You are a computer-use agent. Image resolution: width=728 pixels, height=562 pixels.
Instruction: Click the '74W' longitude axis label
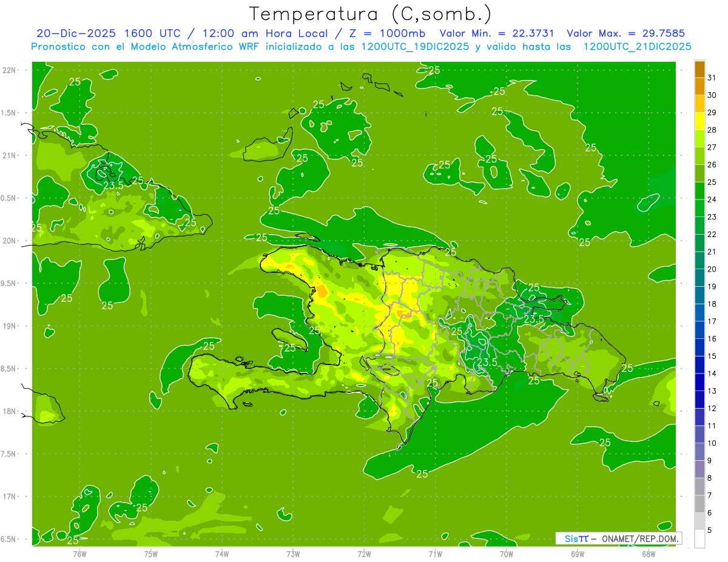click(222, 553)
